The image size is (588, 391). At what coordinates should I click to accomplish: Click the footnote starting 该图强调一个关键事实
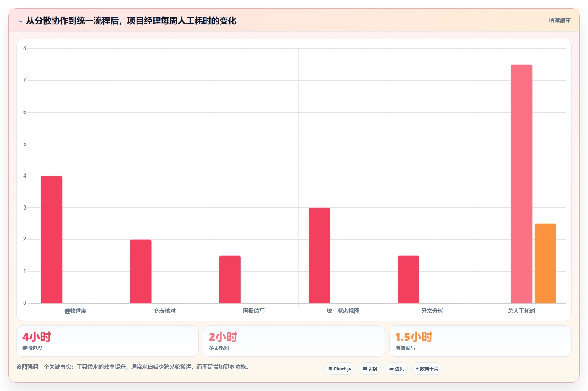[133, 367]
